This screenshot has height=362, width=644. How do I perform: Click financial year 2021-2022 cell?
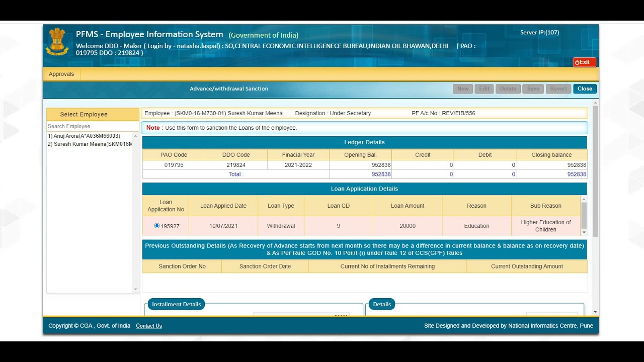[x=298, y=165]
